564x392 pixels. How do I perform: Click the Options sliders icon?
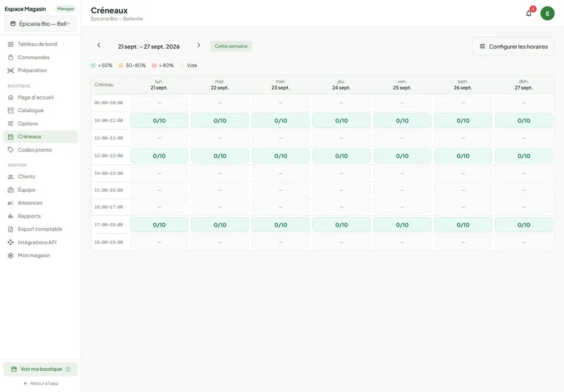point(11,123)
